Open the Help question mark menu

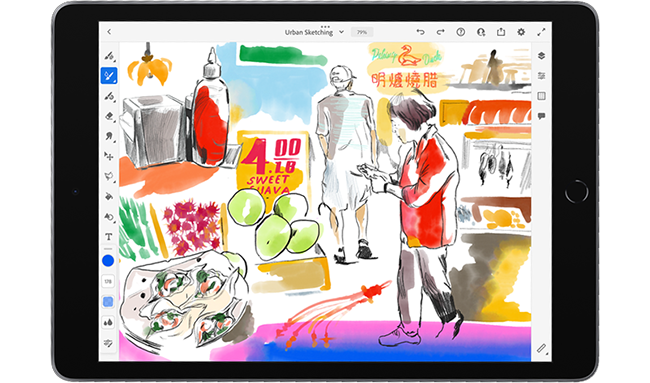click(x=461, y=32)
